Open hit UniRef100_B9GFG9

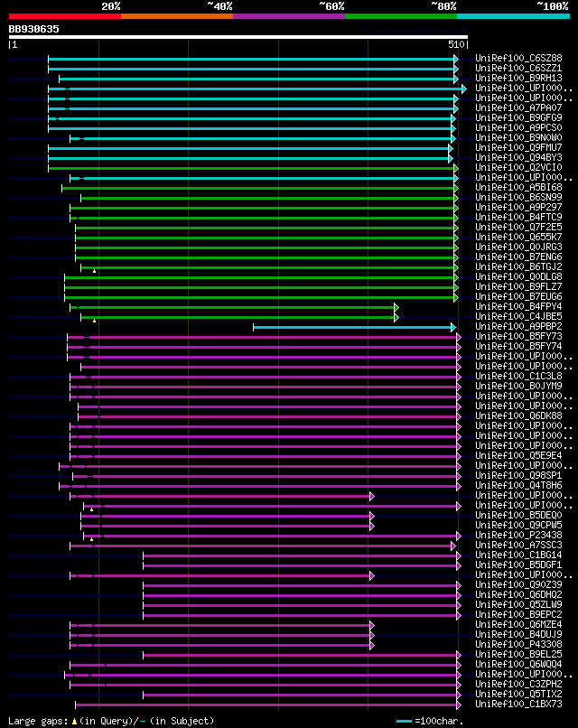tap(518, 118)
